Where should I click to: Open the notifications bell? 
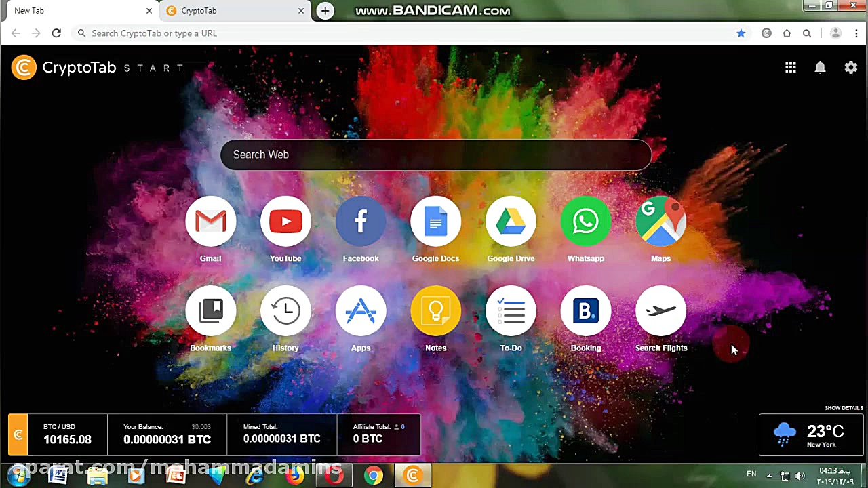point(821,68)
